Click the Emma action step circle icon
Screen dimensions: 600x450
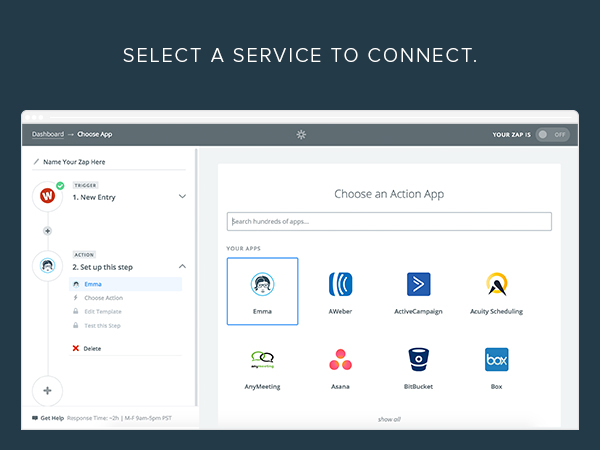[47, 266]
